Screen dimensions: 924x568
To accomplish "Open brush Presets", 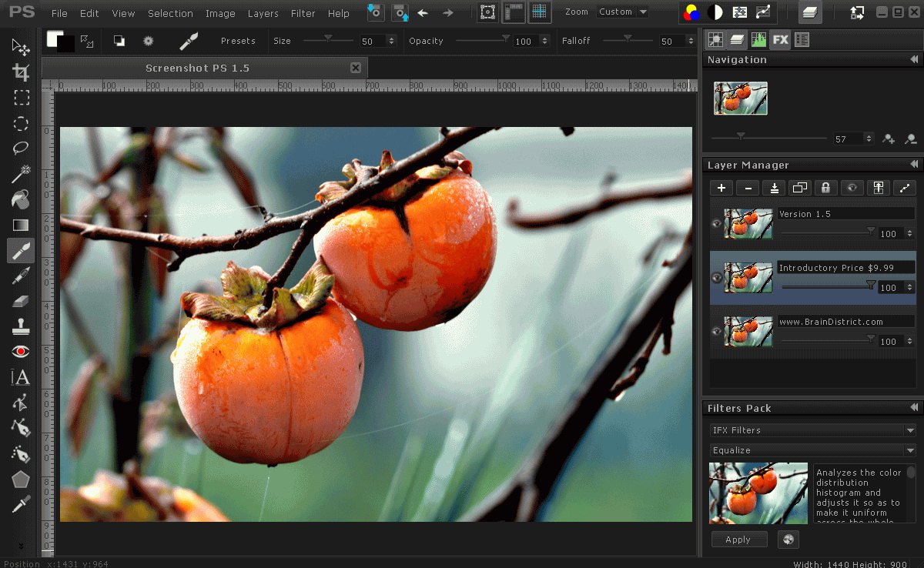I will coord(238,41).
